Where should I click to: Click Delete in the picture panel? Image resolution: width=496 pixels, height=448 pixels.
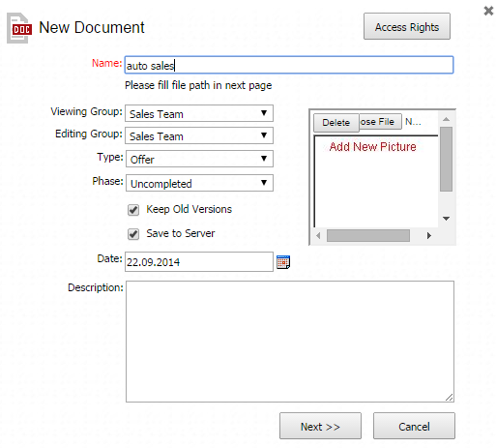[x=336, y=123]
